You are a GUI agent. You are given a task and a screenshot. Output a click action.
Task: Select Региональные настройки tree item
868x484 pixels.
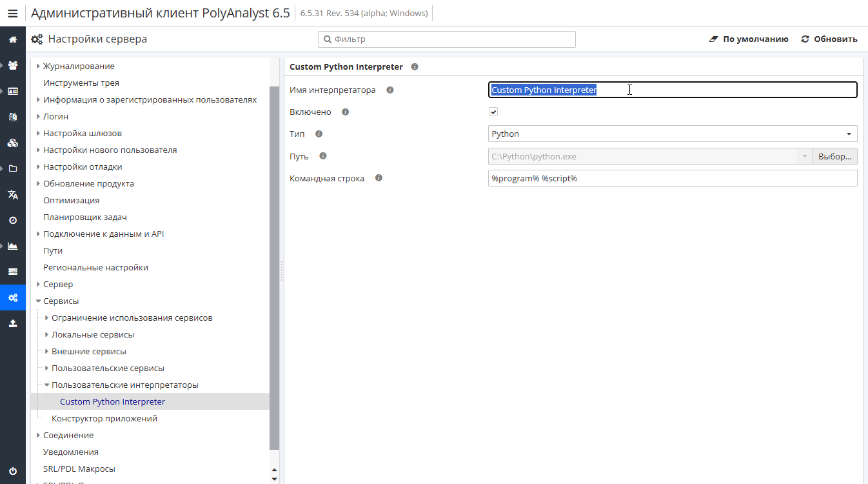[95, 268]
